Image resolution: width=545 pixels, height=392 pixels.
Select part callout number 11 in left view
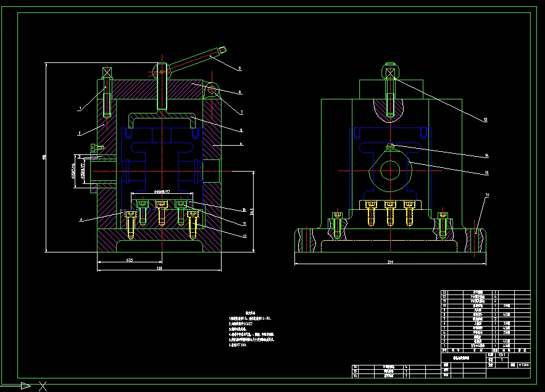pyautogui.click(x=244, y=224)
